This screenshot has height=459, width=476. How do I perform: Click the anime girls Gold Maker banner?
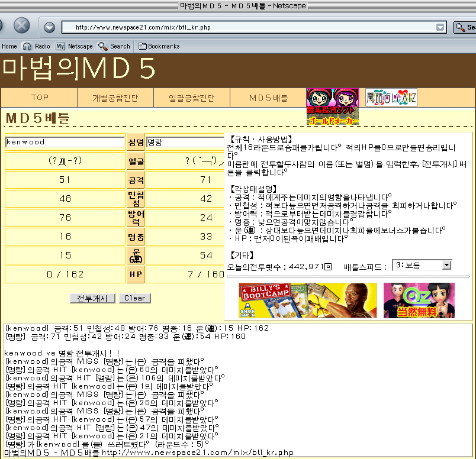point(332,107)
